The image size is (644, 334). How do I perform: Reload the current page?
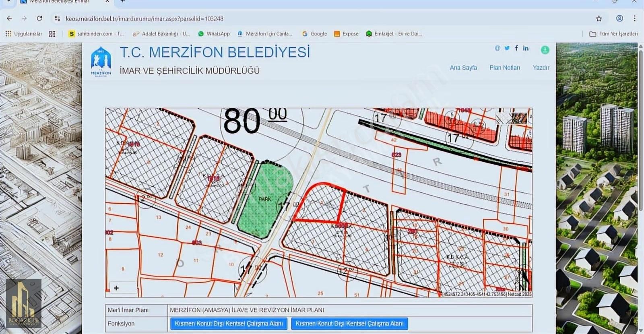click(39, 19)
